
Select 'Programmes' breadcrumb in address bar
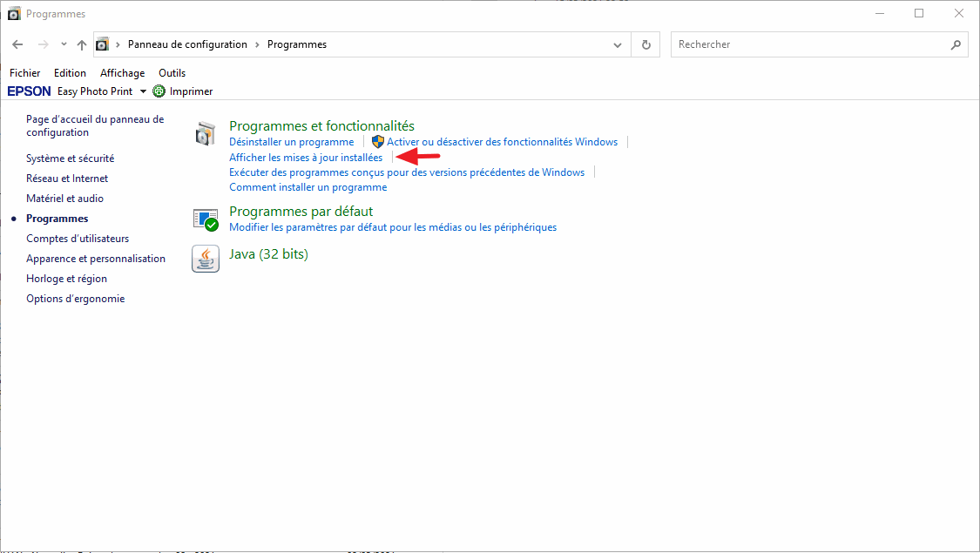[297, 44]
